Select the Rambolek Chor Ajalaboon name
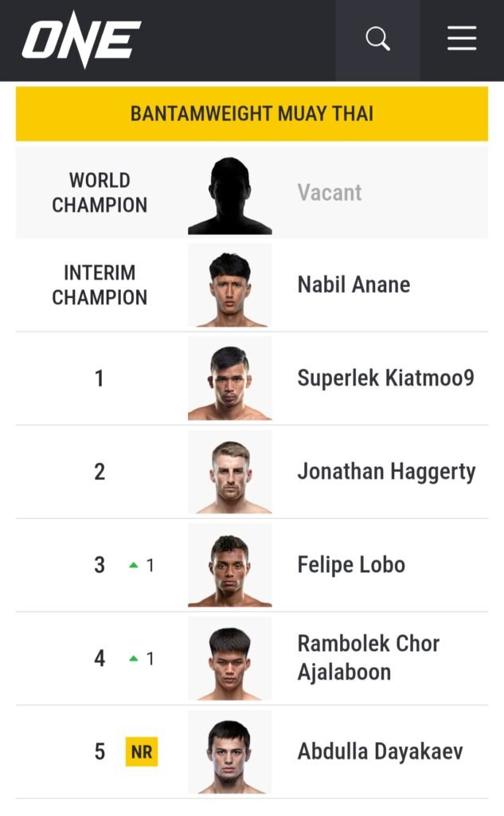The image size is (504, 816). pyautogui.click(x=369, y=657)
